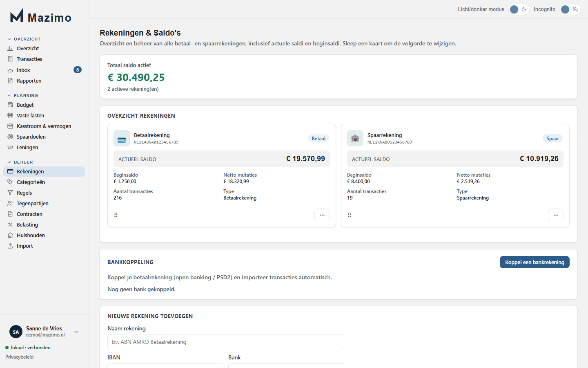Go to the Contracten page
Screen dimensions: 588x368
[44, 214]
